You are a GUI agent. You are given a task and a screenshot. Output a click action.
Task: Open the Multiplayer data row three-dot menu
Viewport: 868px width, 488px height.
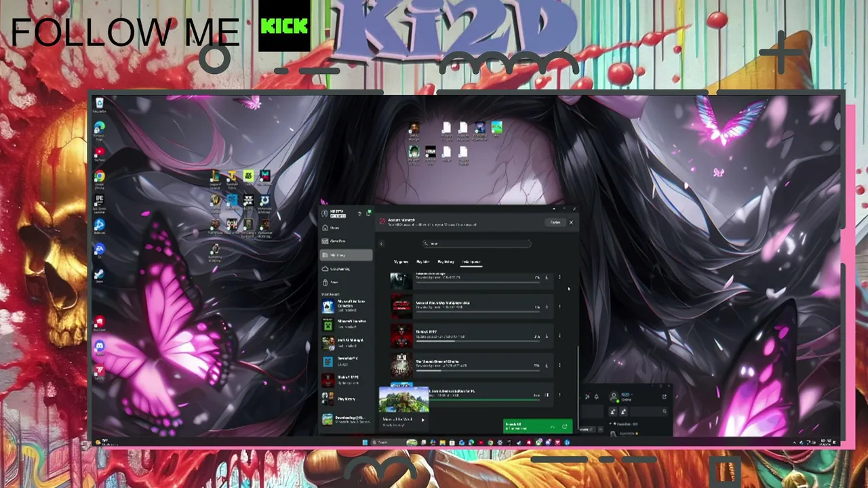coord(559,307)
